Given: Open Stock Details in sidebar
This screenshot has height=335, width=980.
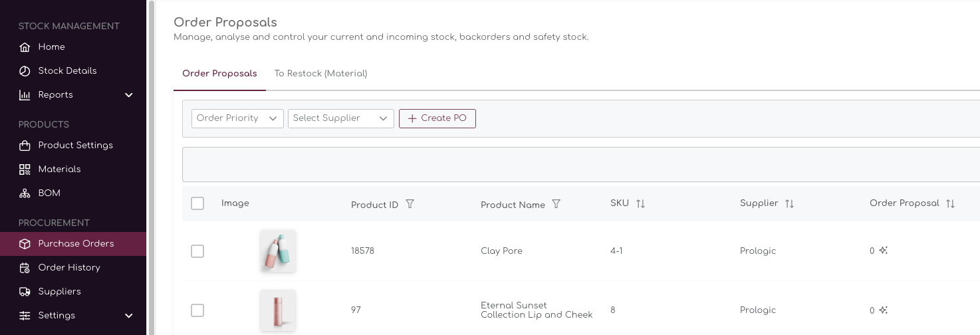Looking at the screenshot, I should pyautogui.click(x=67, y=70).
